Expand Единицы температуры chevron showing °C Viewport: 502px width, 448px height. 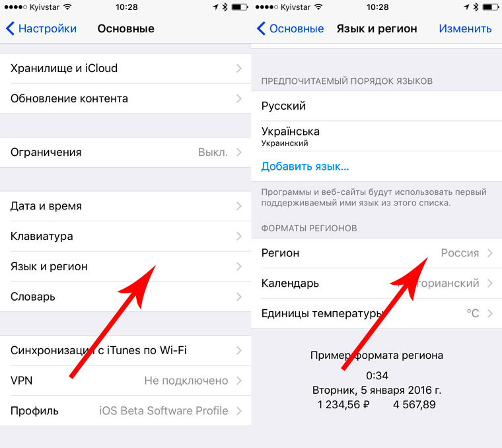490,313
